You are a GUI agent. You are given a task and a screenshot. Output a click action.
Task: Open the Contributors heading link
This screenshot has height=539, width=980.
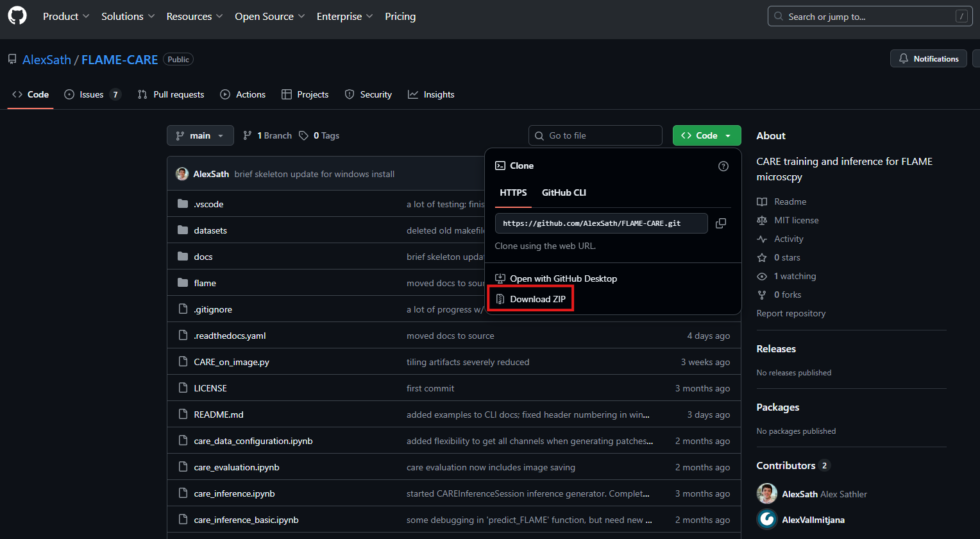click(793, 465)
